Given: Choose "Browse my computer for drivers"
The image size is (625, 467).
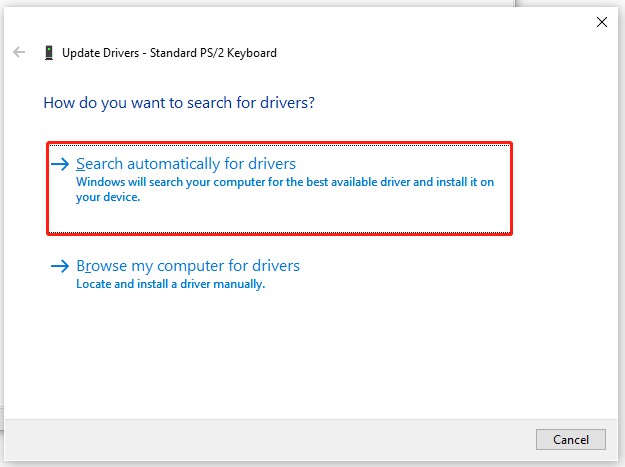Looking at the screenshot, I should point(188,266).
